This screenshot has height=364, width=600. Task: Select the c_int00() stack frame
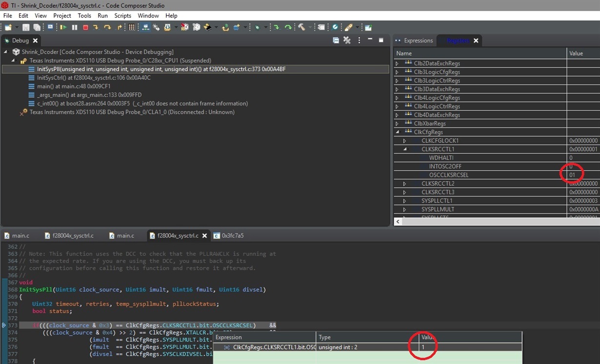[x=142, y=103]
